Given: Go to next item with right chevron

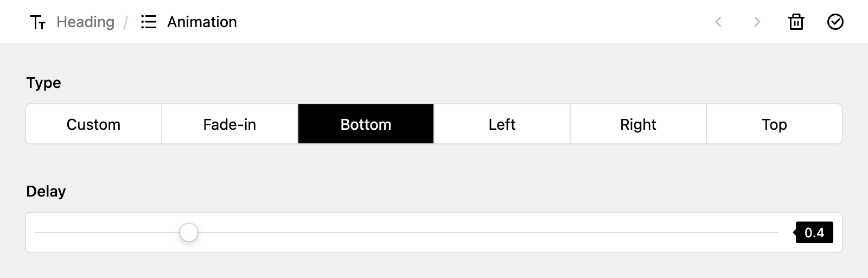Looking at the screenshot, I should tap(757, 22).
